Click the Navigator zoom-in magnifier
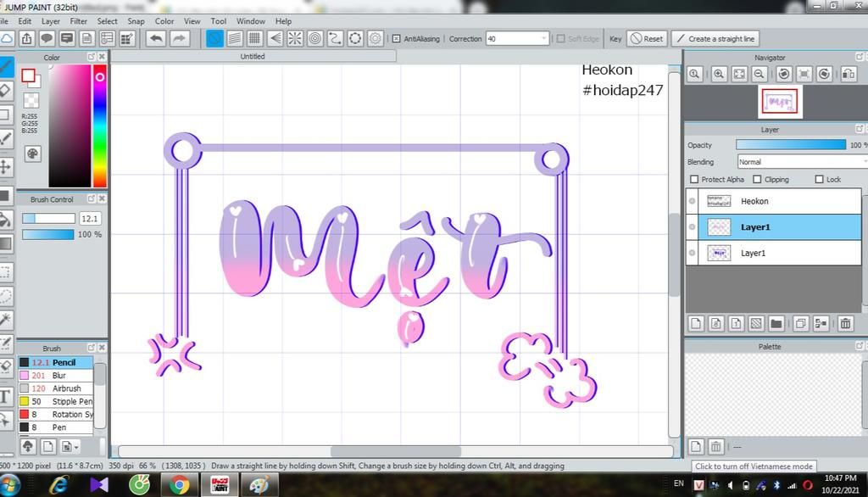Image resolution: width=868 pixels, height=497 pixels. coord(719,74)
